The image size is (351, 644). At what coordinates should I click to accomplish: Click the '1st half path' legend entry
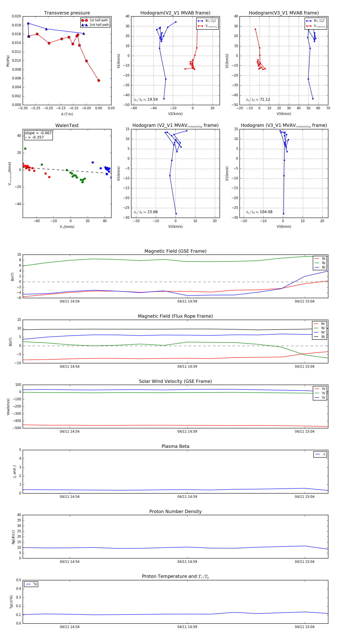[95, 20]
